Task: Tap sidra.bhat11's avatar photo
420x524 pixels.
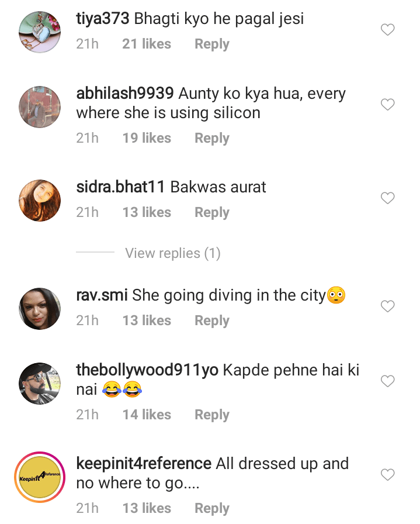Action: coord(40,201)
